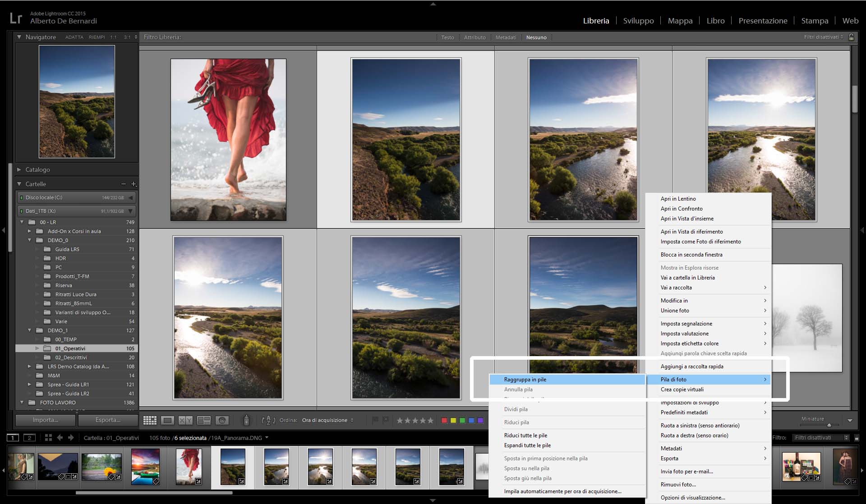Click the add folder plus icon

pos(134,184)
